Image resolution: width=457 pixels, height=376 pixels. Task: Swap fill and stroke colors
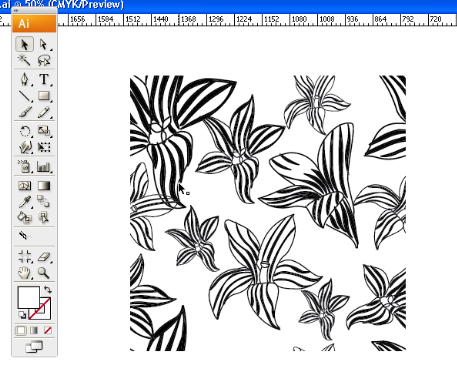coord(48,290)
